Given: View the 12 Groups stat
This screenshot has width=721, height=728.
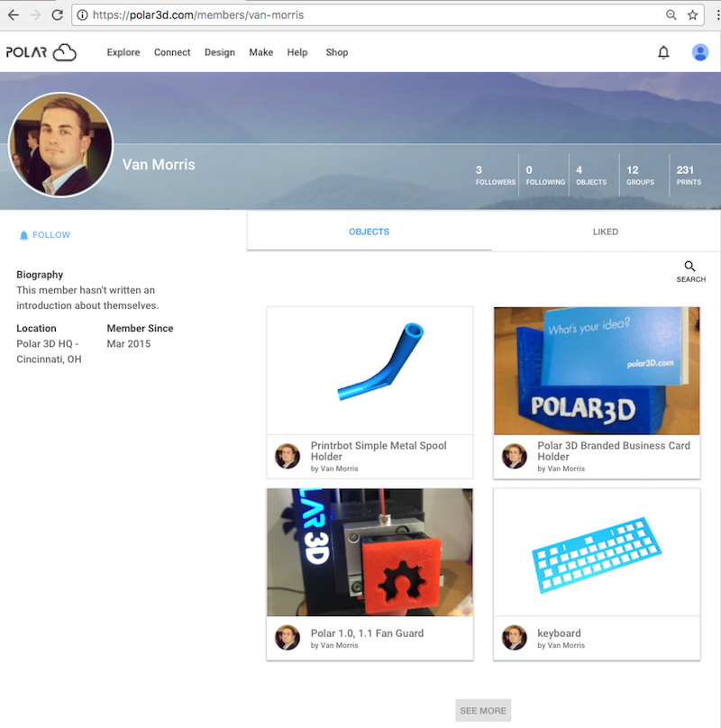Looking at the screenshot, I should 640,175.
